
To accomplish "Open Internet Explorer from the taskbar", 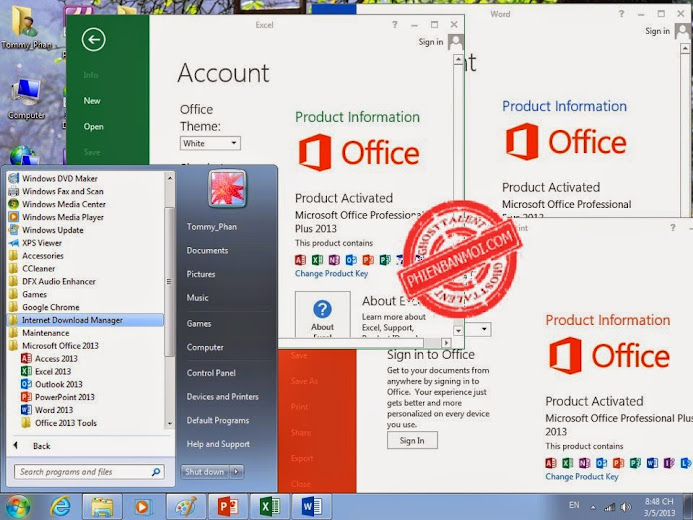I will point(60,506).
